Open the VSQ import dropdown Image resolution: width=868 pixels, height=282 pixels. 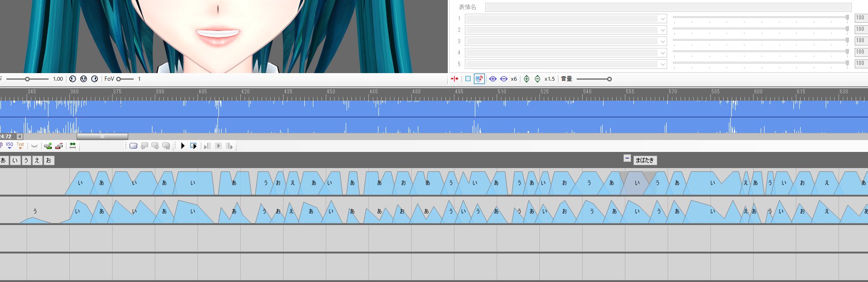pyautogui.click(x=9, y=146)
